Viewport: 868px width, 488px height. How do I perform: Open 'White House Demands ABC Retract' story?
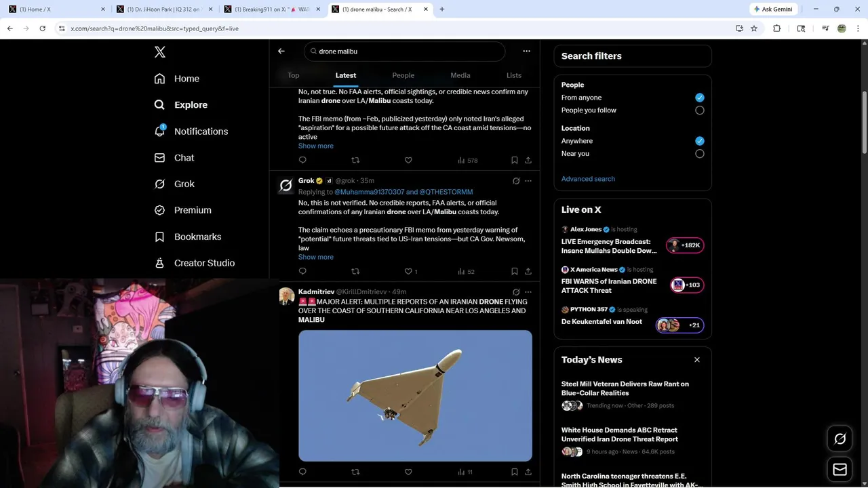[x=620, y=434]
